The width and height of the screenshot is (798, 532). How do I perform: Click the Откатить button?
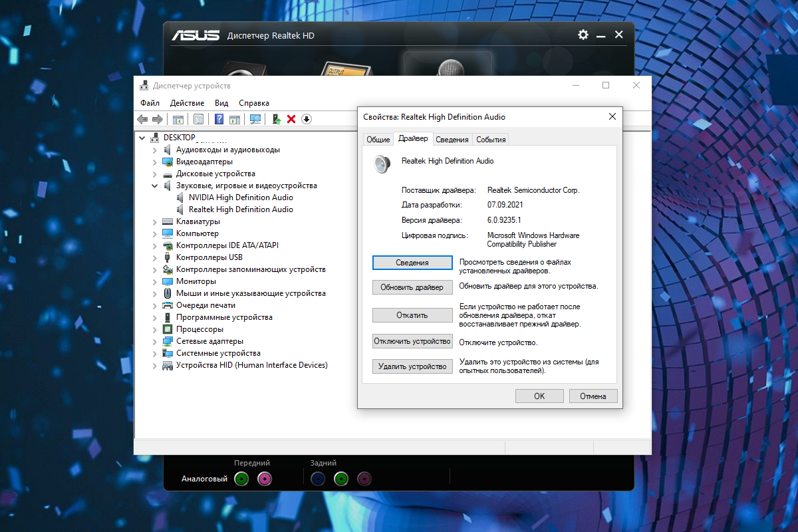click(x=412, y=315)
